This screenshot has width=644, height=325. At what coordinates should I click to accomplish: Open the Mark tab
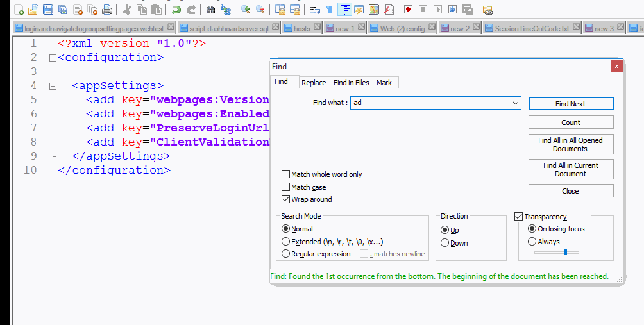click(x=384, y=83)
